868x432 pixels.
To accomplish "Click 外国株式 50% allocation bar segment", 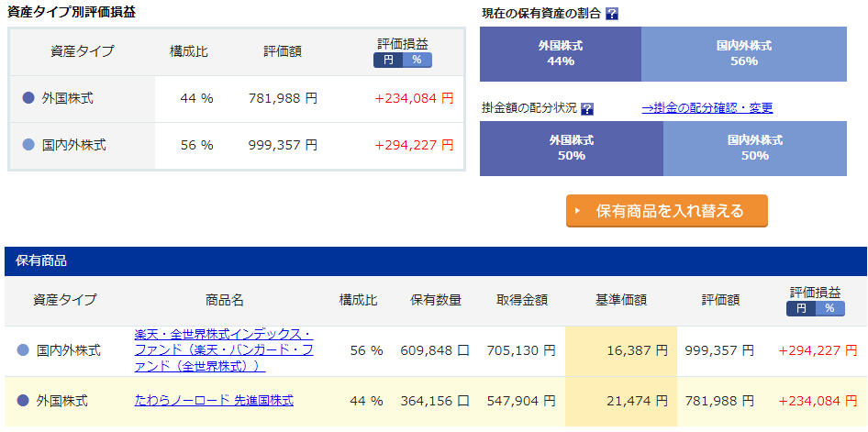I will (572, 149).
